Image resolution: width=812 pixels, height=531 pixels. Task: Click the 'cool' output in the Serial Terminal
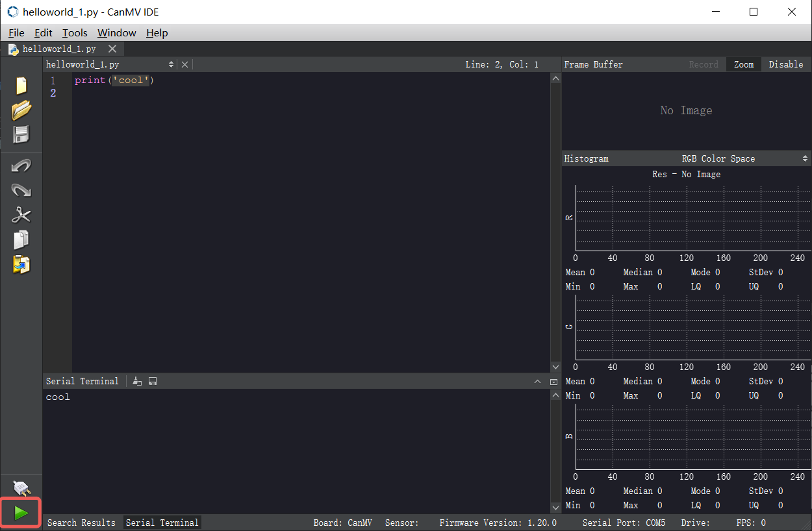[x=58, y=397]
